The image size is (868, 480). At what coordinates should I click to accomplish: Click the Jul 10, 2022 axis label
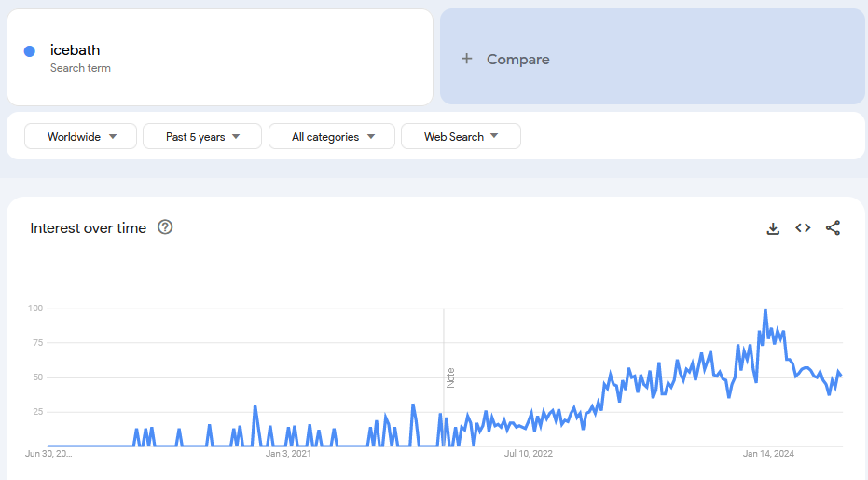coord(528,453)
